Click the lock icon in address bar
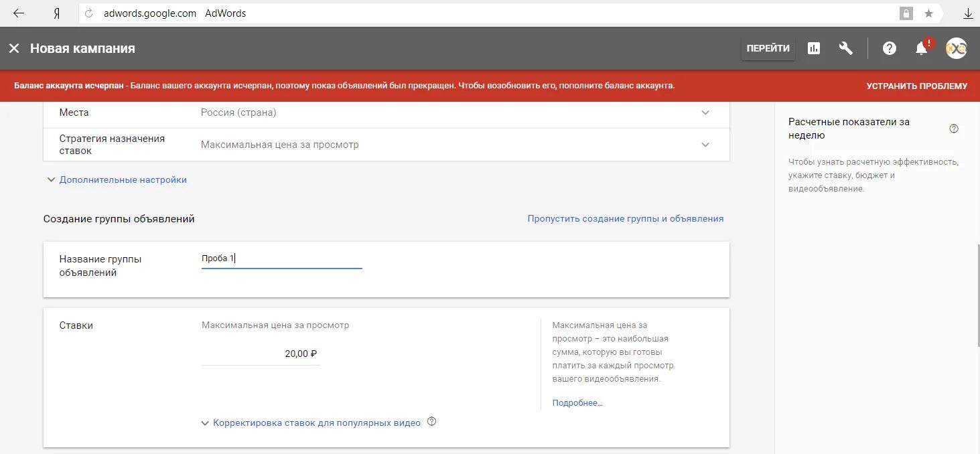The image size is (980, 454). pos(906,13)
